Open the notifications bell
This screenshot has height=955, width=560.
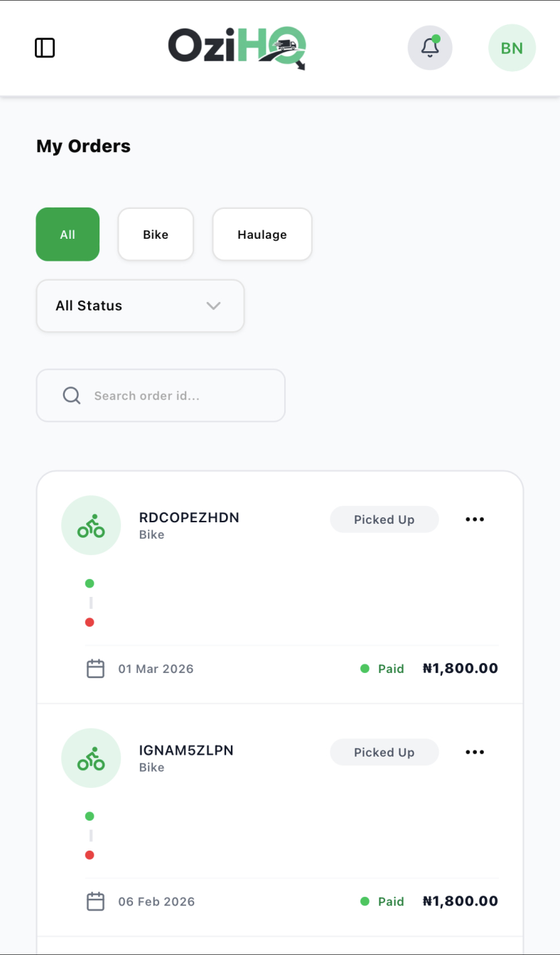point(430,48)
